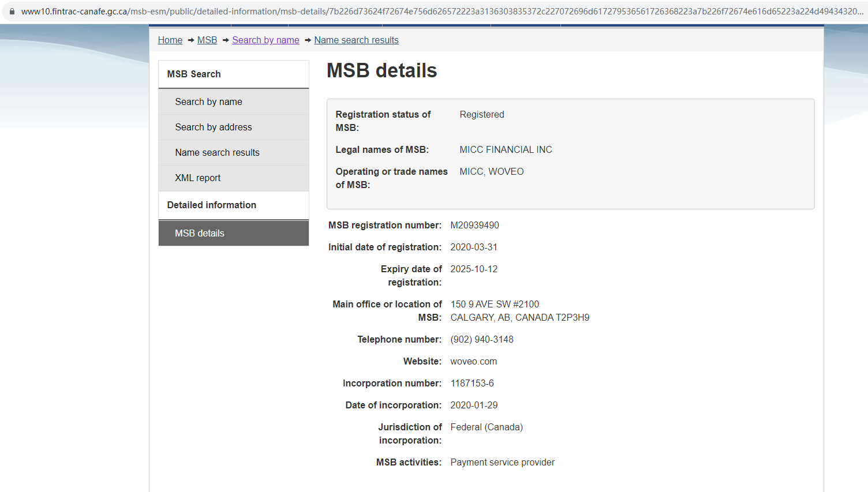Click telephone number (902) 940-3148

coord(482,339)
